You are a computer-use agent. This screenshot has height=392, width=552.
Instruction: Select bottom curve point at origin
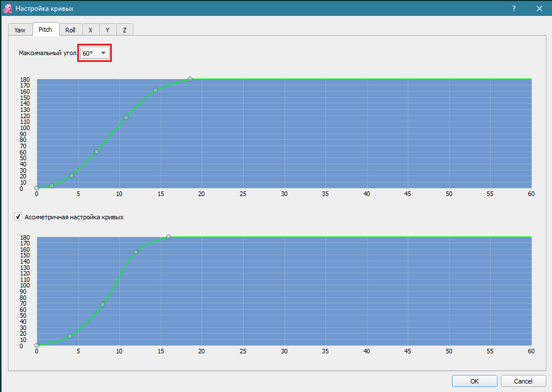click(x=36, y=345)
